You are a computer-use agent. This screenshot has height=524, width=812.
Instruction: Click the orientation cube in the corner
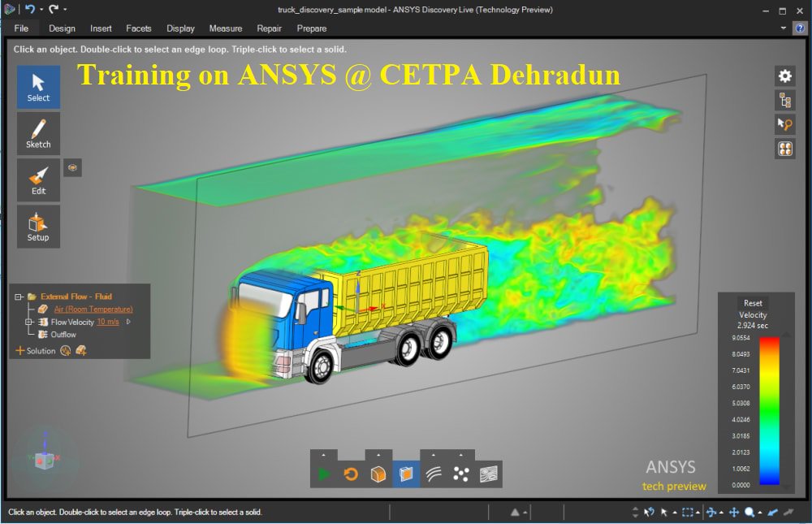point(44,460)
